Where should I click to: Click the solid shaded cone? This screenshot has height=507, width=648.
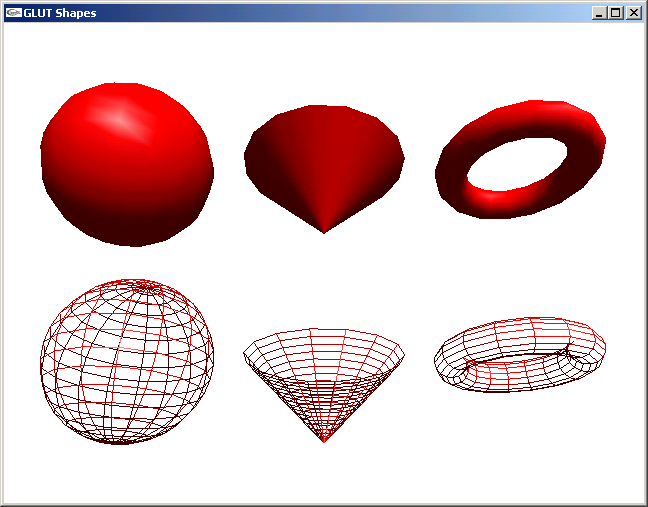tap(324, 169)
